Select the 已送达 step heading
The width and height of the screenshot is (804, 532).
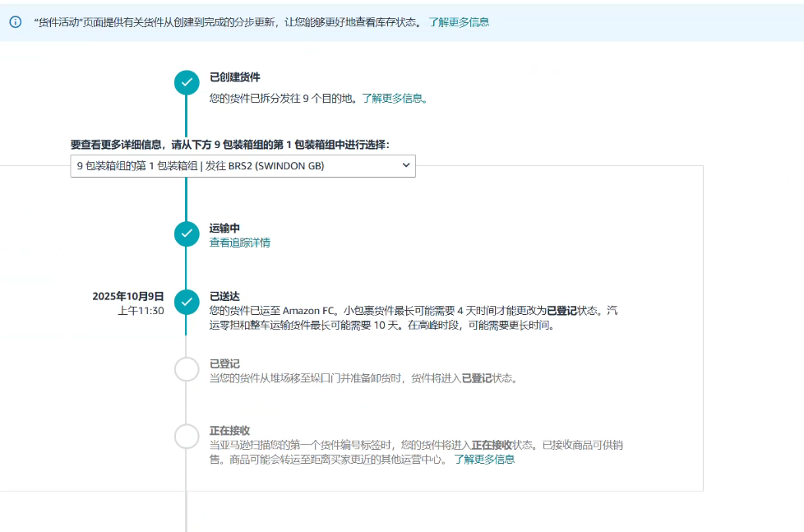point(224,296)
